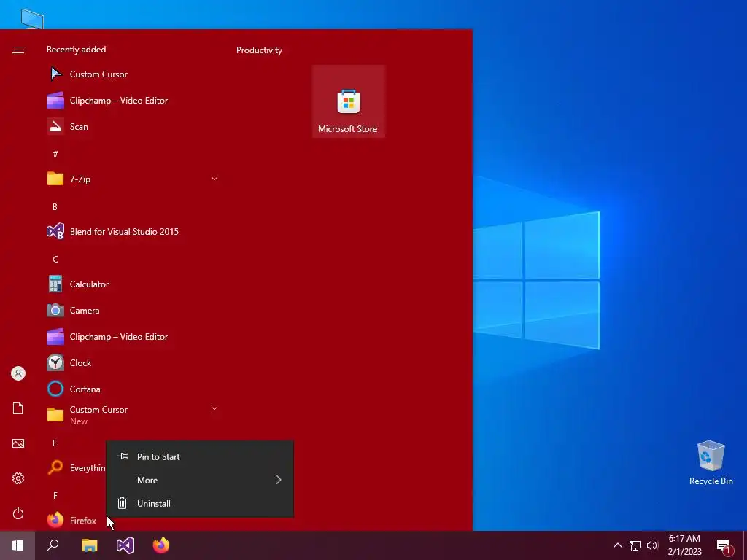
Task: Open the Calculator app
Action: click(x=133, y=284)
